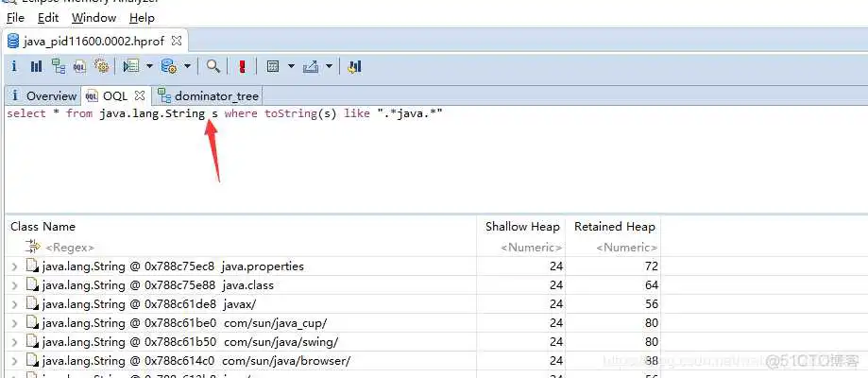Open the export dropdown arrow
The height and width of the screenshot is (378, 868).
330,66
